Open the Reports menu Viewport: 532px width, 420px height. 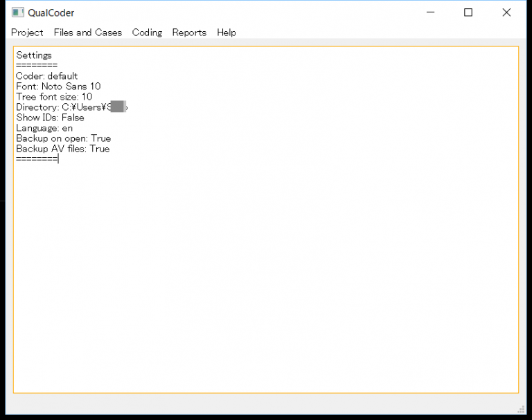coord(189,33)
